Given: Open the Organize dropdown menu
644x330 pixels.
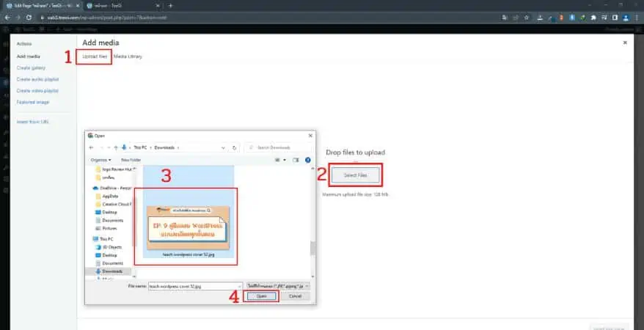Looking at the screenshot, I should pyautogui.click(x=101, y=160).
